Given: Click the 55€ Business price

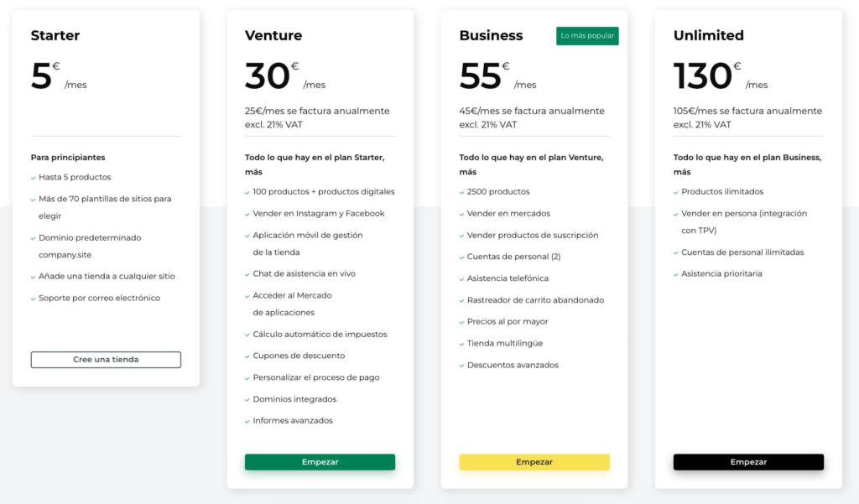Looking at the screenshot, I should [x=485, y=75].
